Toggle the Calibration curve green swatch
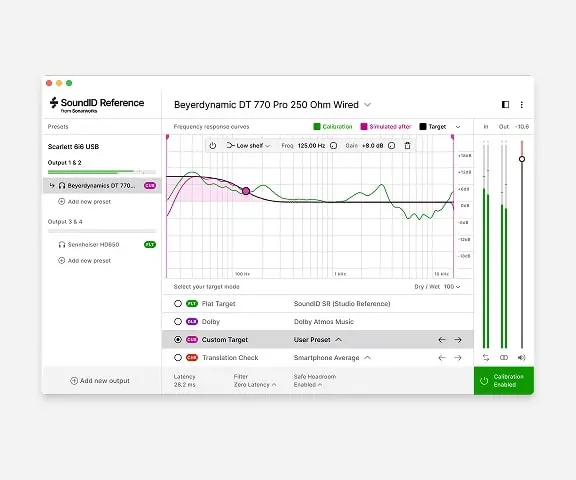The image size is (576, 480). point(317,126)
